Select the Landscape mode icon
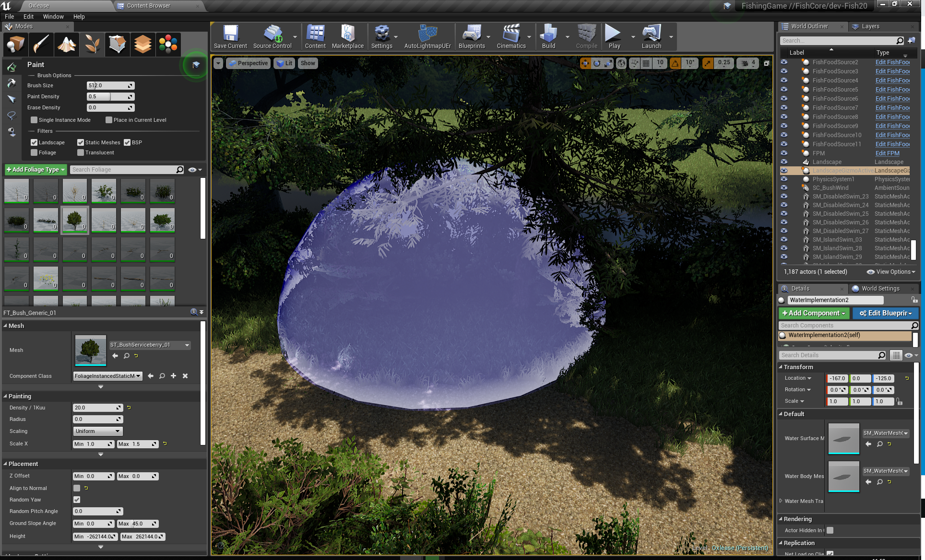The width and height of the screenshot is (925, 560). click(x=67, y=44)
